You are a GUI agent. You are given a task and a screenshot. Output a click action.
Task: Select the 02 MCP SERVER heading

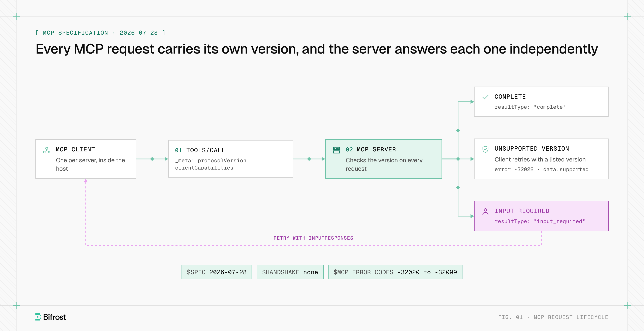pos(371,149)
